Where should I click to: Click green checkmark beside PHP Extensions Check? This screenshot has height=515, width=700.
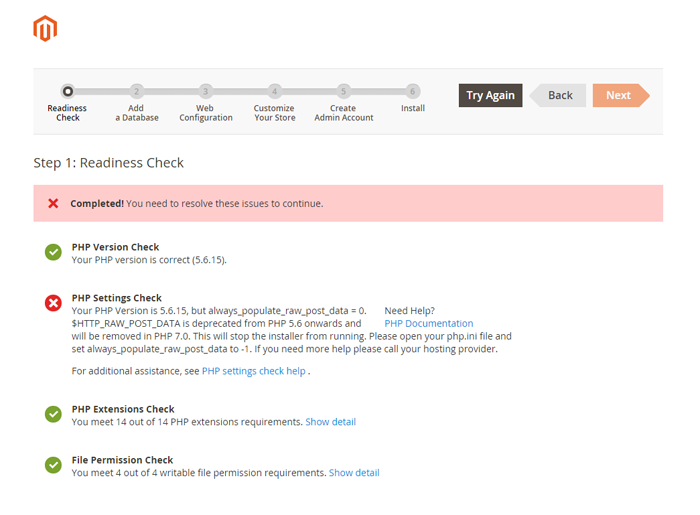53,414
